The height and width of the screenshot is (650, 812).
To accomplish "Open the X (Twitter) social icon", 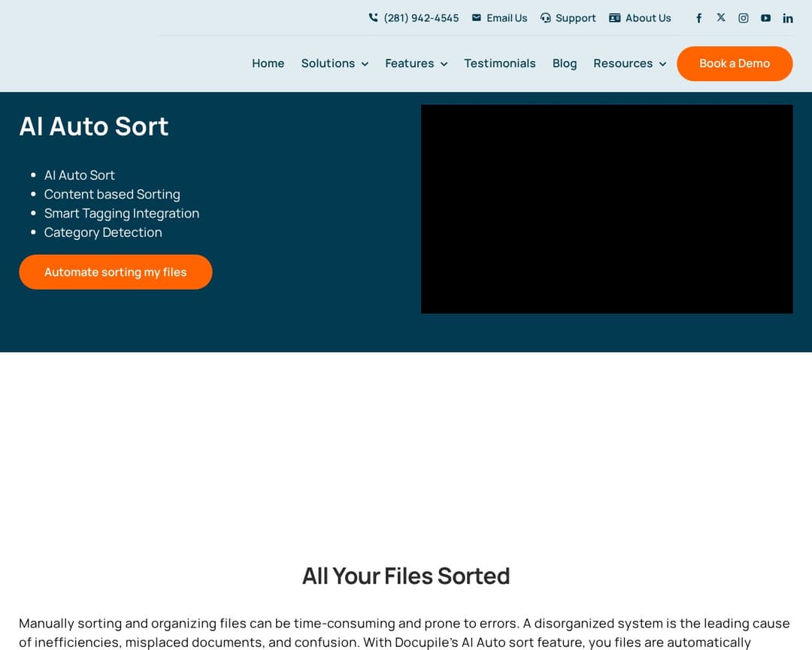I will [721, 17].
